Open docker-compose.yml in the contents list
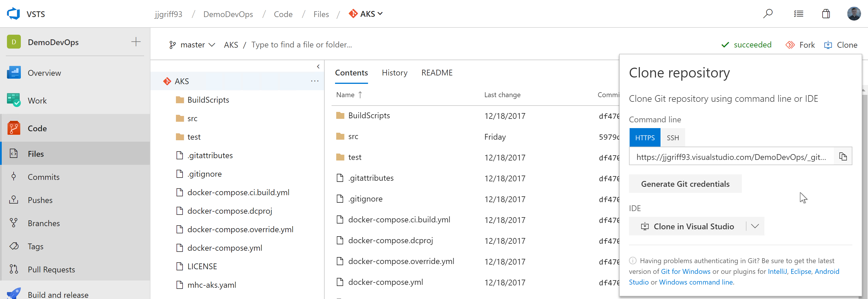The width and height of the screenshot is (868, 299). (385, 282)
